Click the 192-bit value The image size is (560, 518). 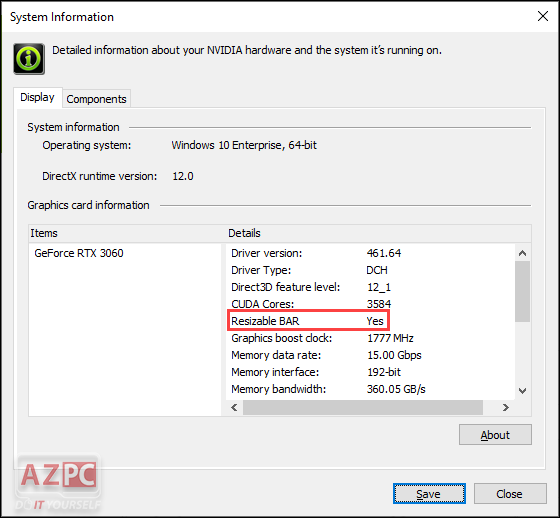coord(384,372)
